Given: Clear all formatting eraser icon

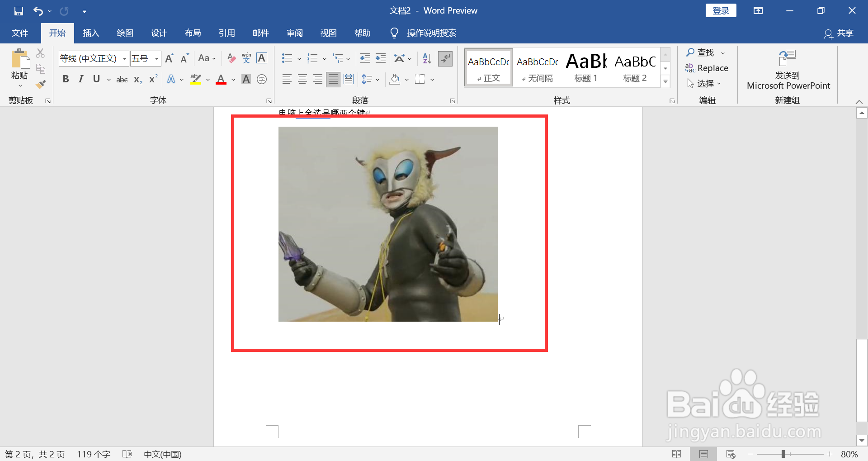Looking at the screenshot, I should (231, 58).
